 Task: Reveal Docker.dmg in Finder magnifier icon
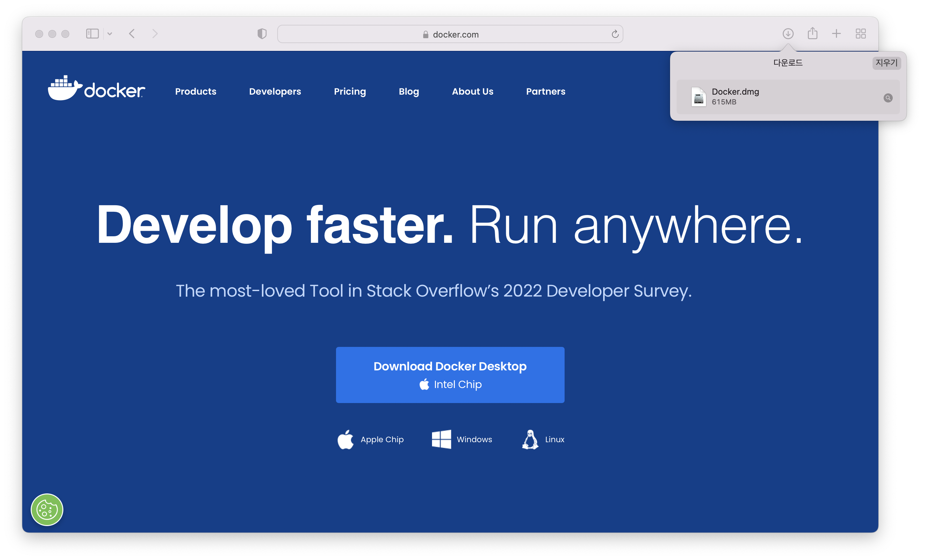coord(888,98)
